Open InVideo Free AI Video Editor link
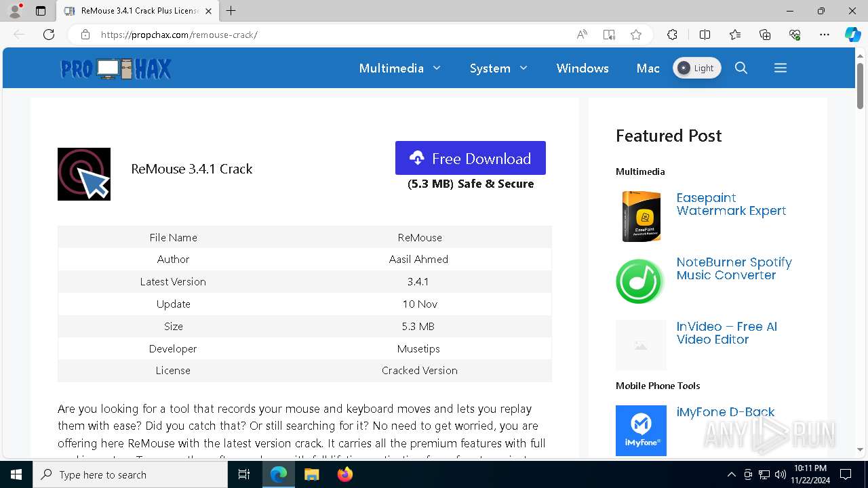The width and height of the screenshot is (868, 488). (727, 333)
